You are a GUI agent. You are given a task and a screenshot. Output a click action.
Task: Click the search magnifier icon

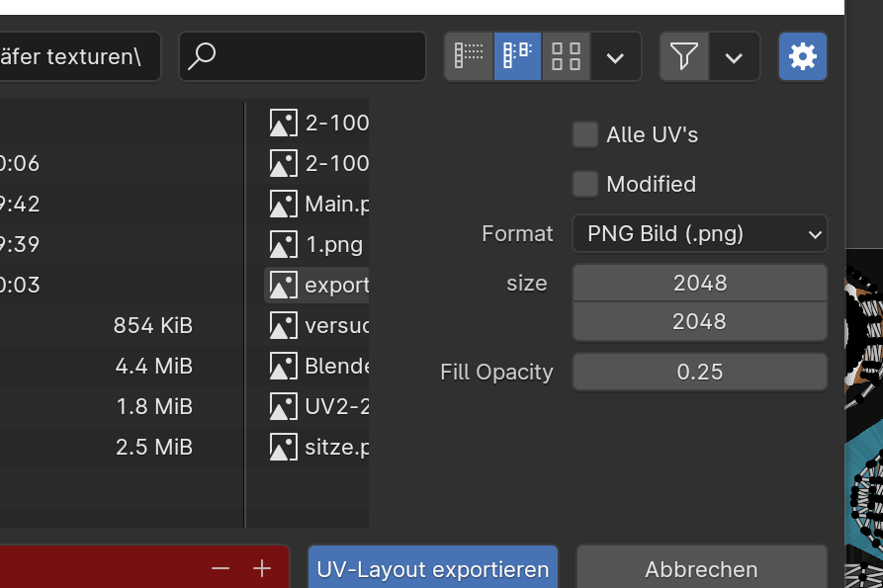[x=202, y=56]
